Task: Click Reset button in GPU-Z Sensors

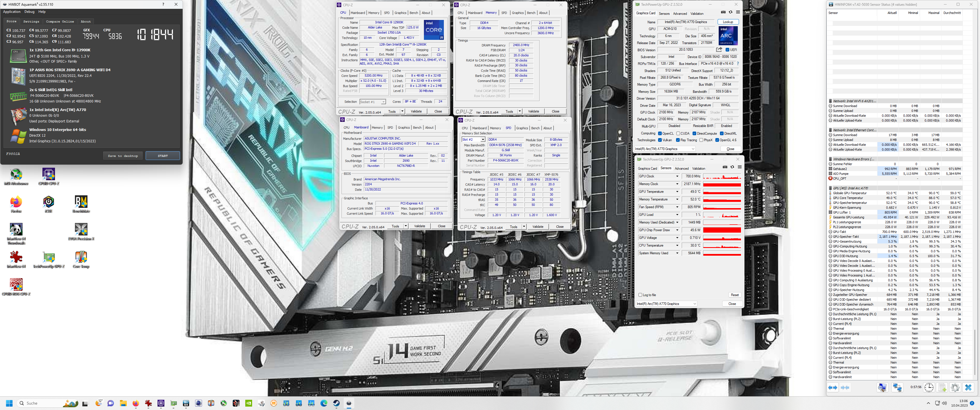Action: pyautogui.click(x=735, y=295)
